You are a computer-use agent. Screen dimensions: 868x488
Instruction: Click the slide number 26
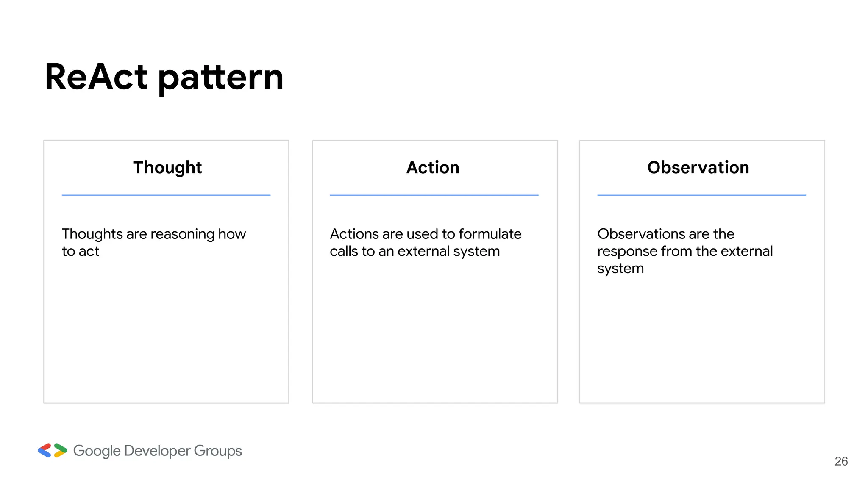841,461
